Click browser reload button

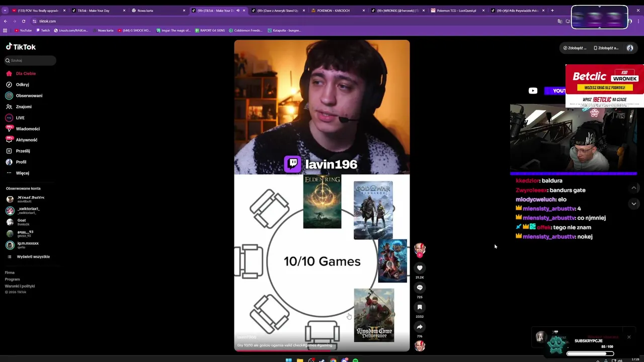point(23,21)
